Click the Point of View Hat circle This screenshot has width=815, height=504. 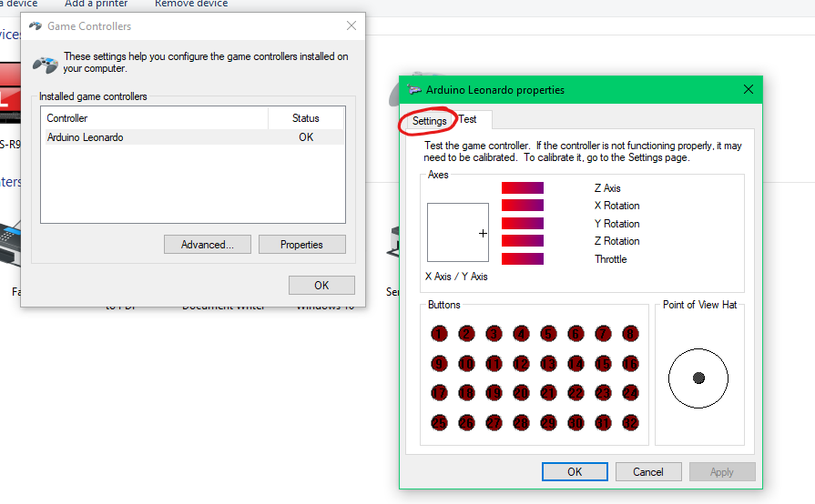point(698,378)
